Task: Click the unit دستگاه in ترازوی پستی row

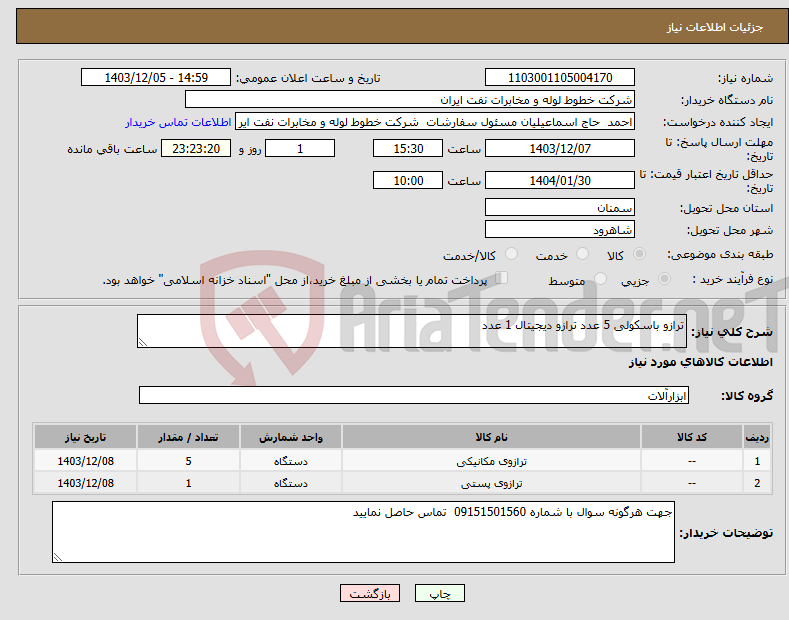Action: tap(291, 483)
